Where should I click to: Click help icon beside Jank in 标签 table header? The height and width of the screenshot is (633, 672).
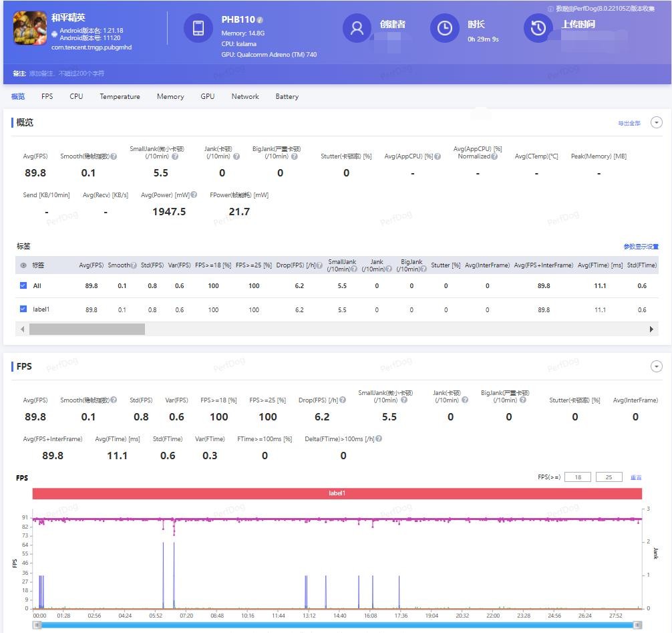tap(389, 269)
